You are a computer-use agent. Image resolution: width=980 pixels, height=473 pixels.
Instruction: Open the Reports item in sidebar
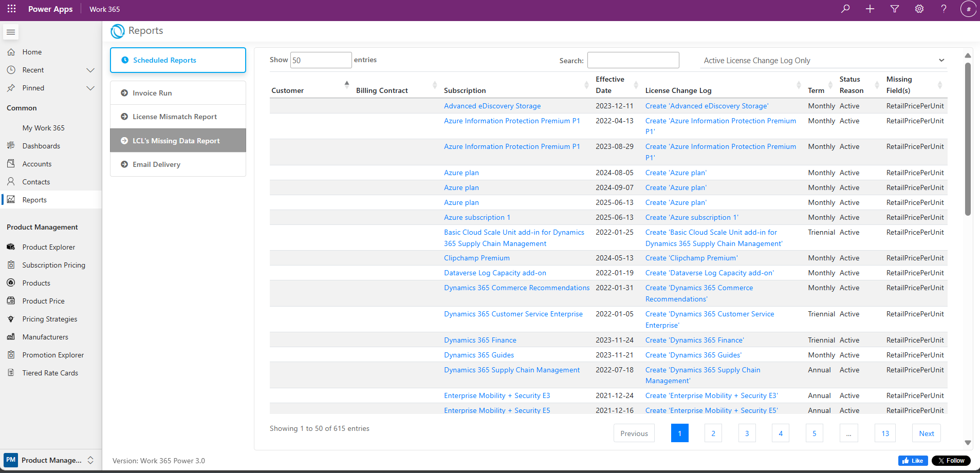[x=51, y=200]
